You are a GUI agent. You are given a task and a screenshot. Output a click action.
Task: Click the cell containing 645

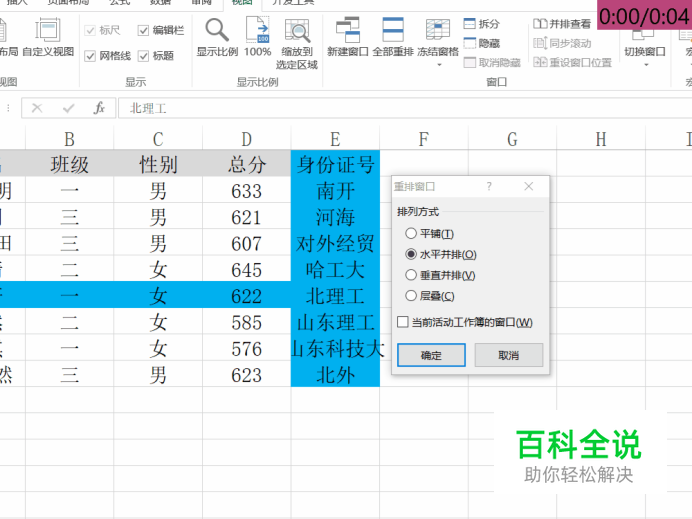click(x=247, y=269)
